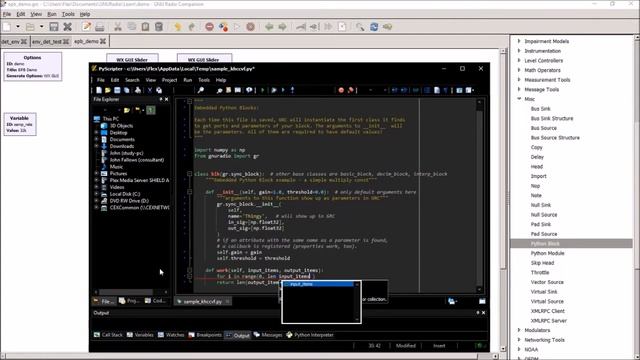Click the Toggle breakpoint icon in PyScripter toolbar
Screen dimensions: 640x360
tap(350, 90)
